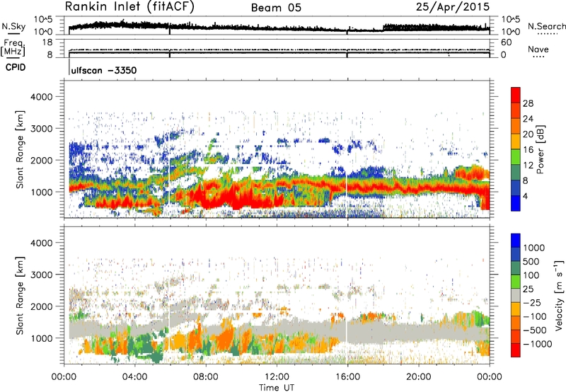This screenshot has height=392, width=566.
Task: Click the Power colorbar red top segment
Action: pyautogui.click(x=516, y=96)
